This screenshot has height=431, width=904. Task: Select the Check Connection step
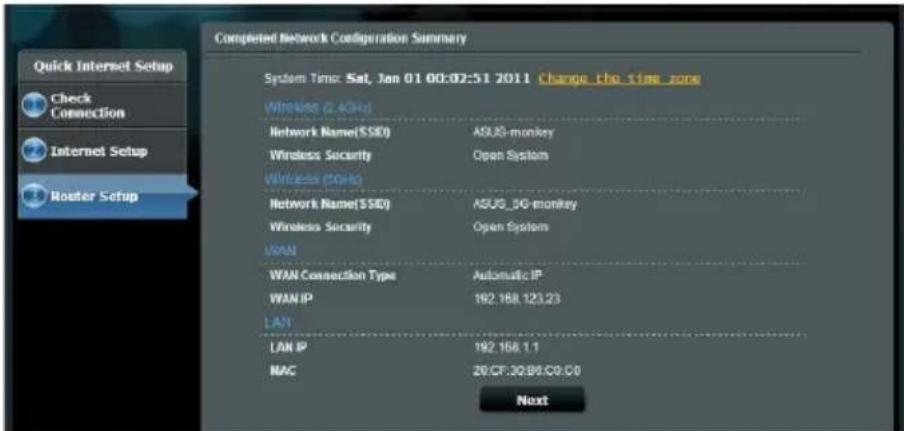point(103,105)
